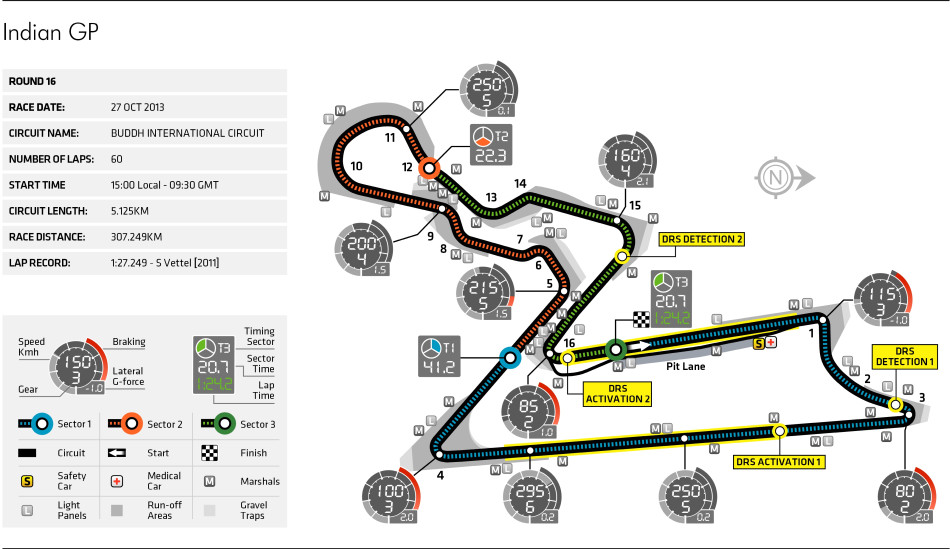Click the Indian GP title
Screen dimensions: 950x549
50,32
